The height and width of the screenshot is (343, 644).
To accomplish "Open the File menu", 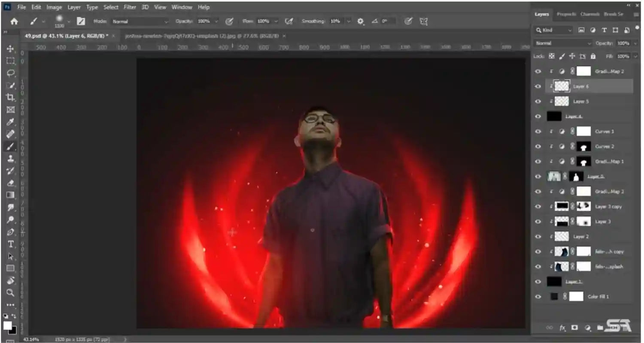I will pos(21,7).
